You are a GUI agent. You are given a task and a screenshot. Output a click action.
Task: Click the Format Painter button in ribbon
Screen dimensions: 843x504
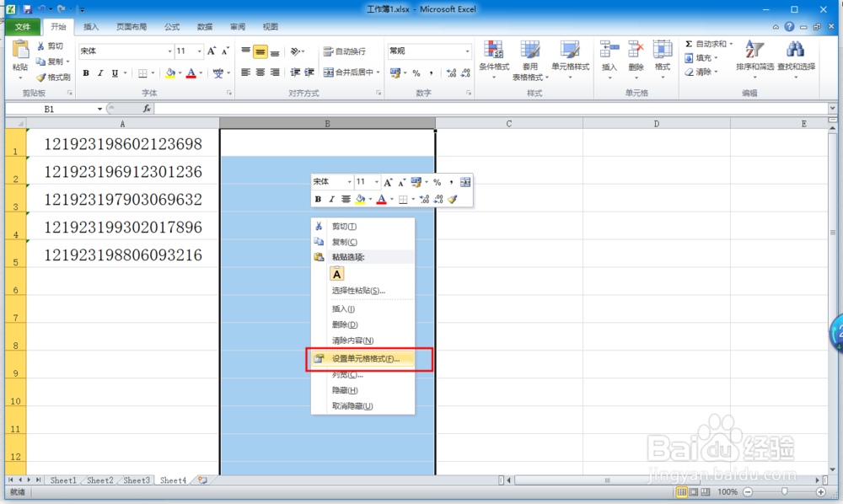tap(53, 78)
